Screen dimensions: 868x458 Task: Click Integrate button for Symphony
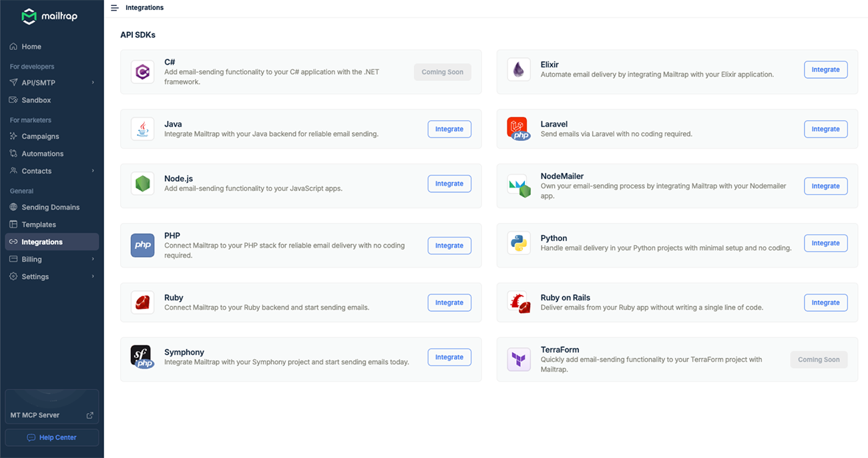coord(449,357)
